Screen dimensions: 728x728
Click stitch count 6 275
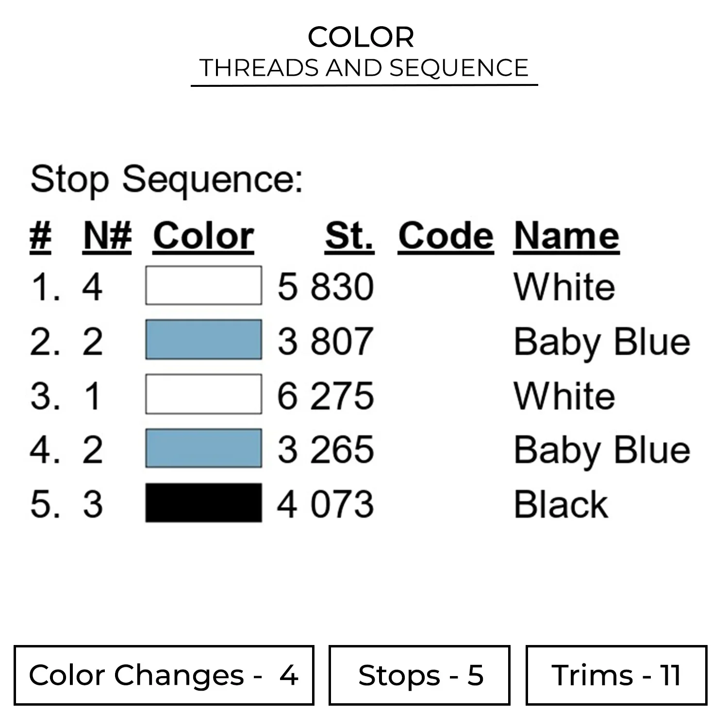(x=326, y=396)
